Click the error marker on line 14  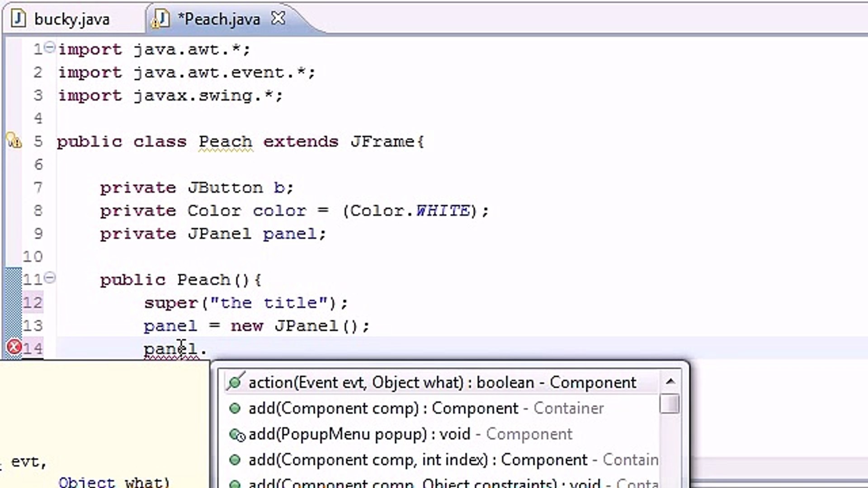(x=14, y=347)
